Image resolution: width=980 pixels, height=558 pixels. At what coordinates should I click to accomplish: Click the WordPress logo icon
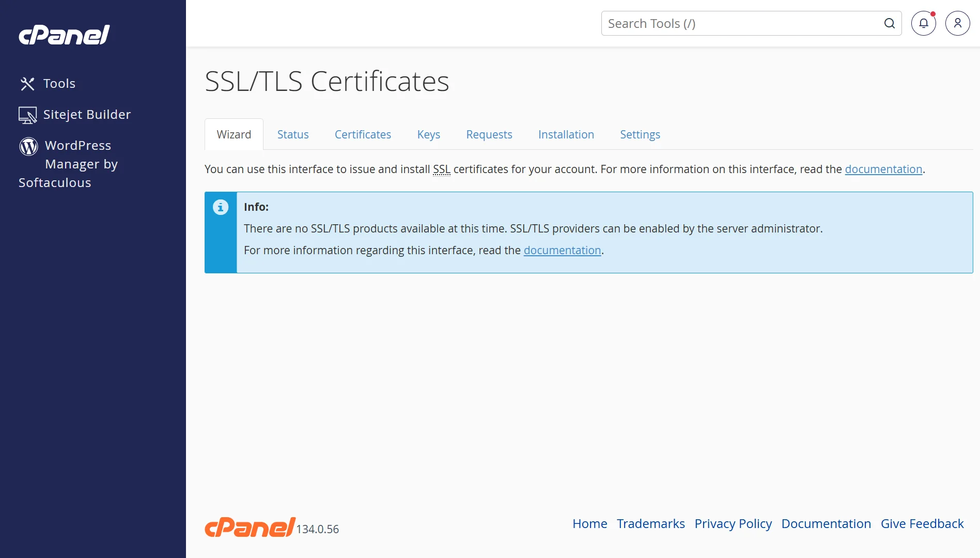28,146
